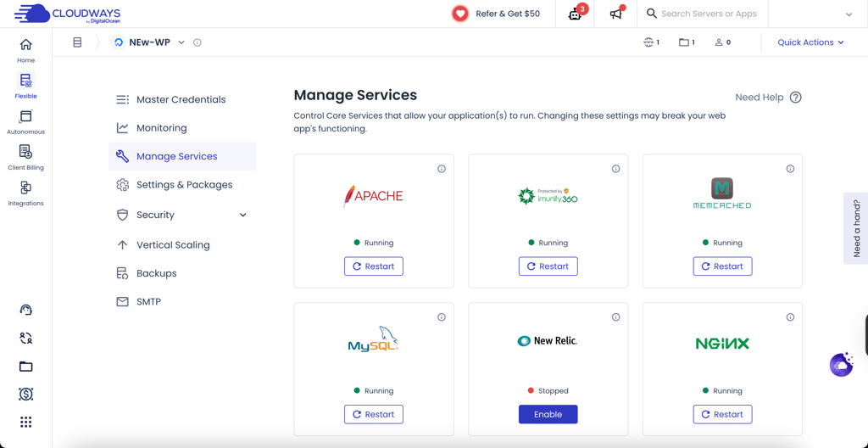The image size is (868, 448).
Task: Click info icon on Imunify360 card
Action: point(615,169)
